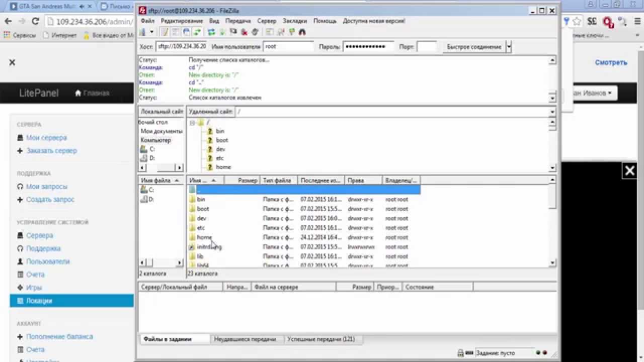Open the Сервер menu
Image resolution: width=644 pixels, height=362 pixels.
click(267, 21)
